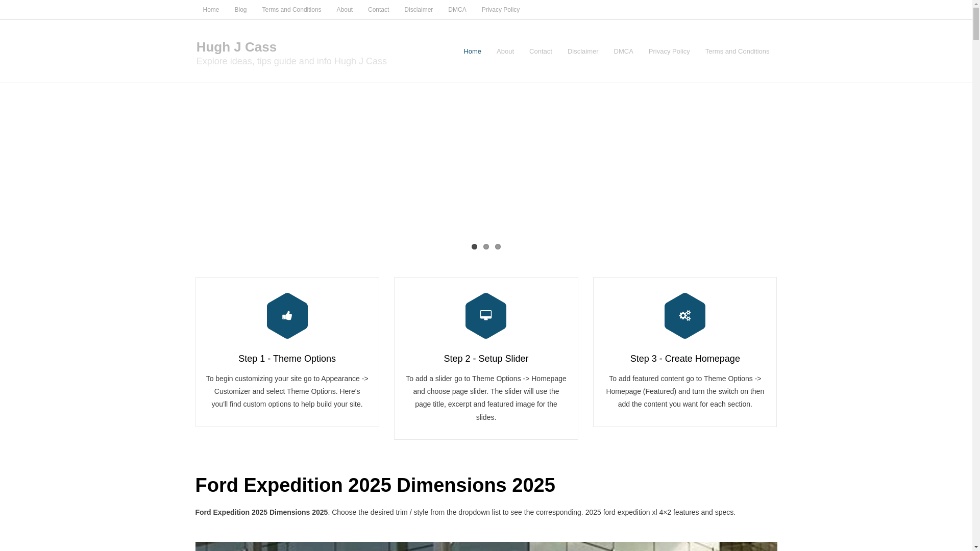Select Terms and Conditions in main navigation
The image size is (980, 551).
[737, 52]
